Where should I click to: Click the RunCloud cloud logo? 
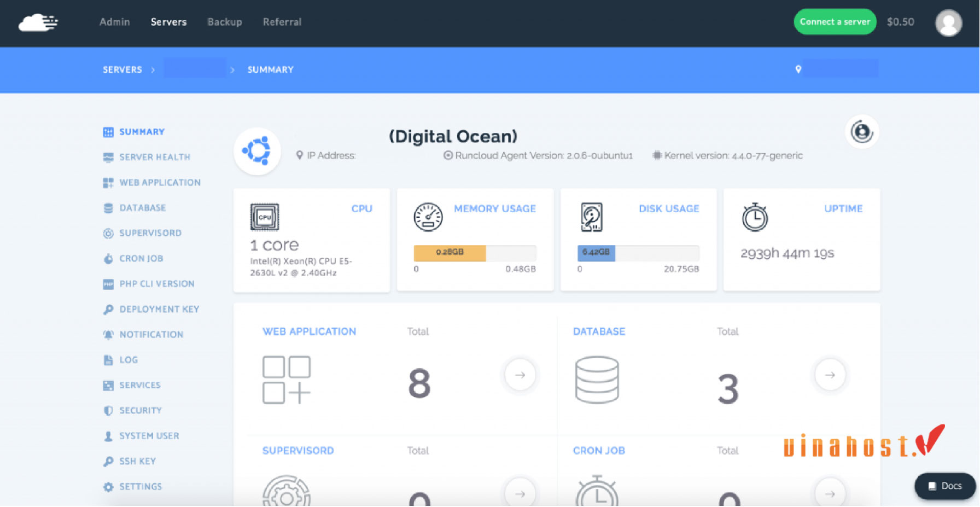tap(38, 22)
